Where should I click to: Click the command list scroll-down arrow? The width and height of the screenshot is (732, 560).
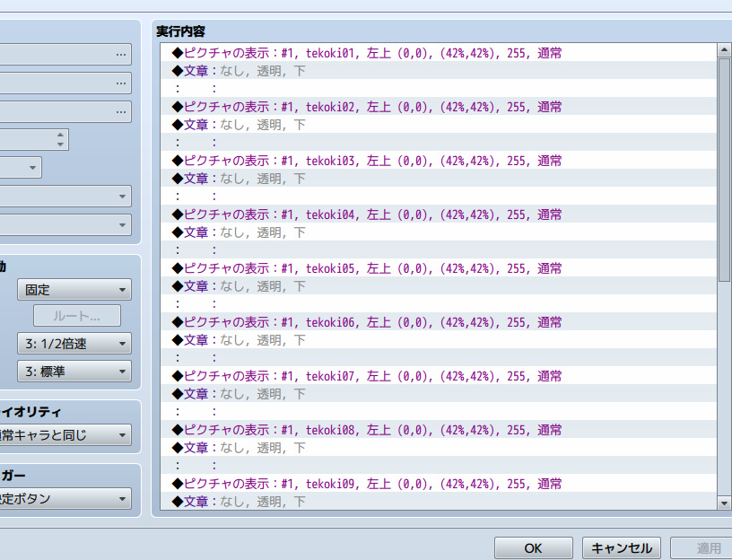pyautogui.click(x=724, y=503)
